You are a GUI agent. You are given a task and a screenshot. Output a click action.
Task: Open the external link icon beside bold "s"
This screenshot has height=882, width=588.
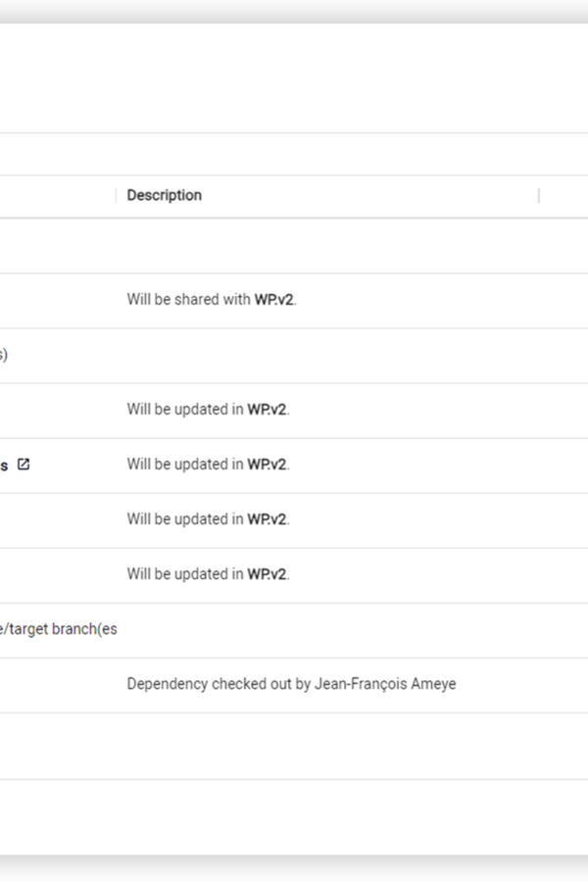tap(24, 465)
